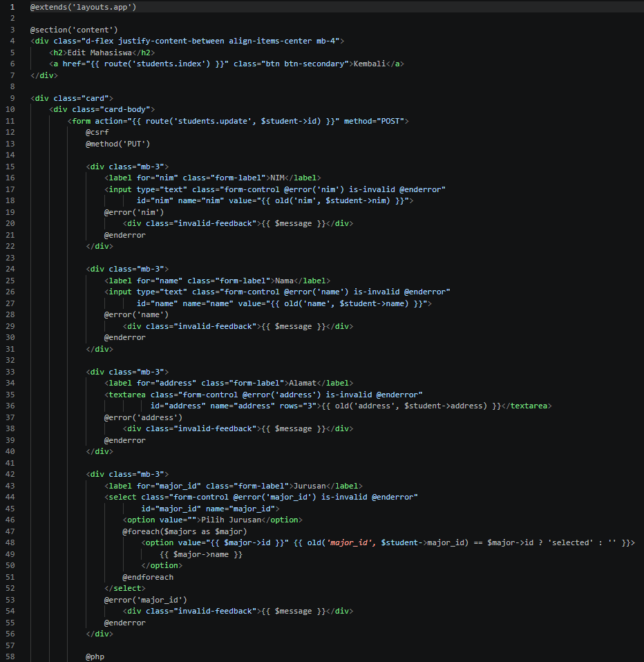Click the @php directive on line 58
Image resolution: width=644 pixels, height=662 pixels.
(95, 656)
